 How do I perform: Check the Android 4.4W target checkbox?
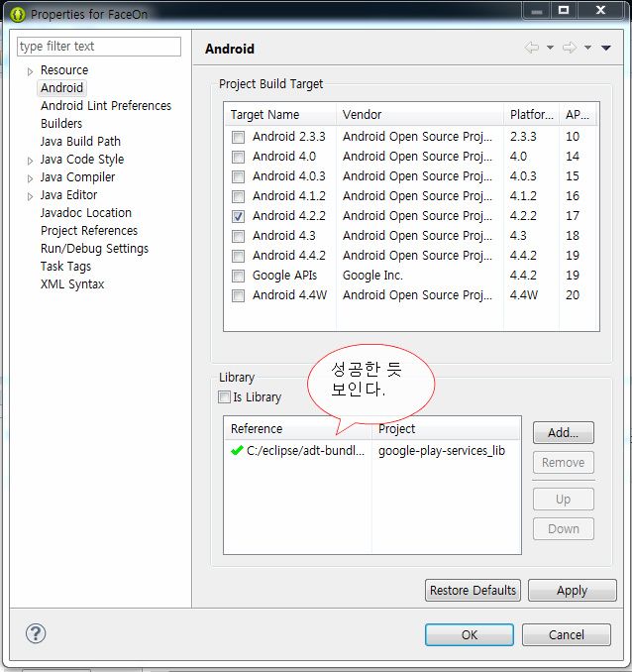pyautogui.click(x=238, y=295)
